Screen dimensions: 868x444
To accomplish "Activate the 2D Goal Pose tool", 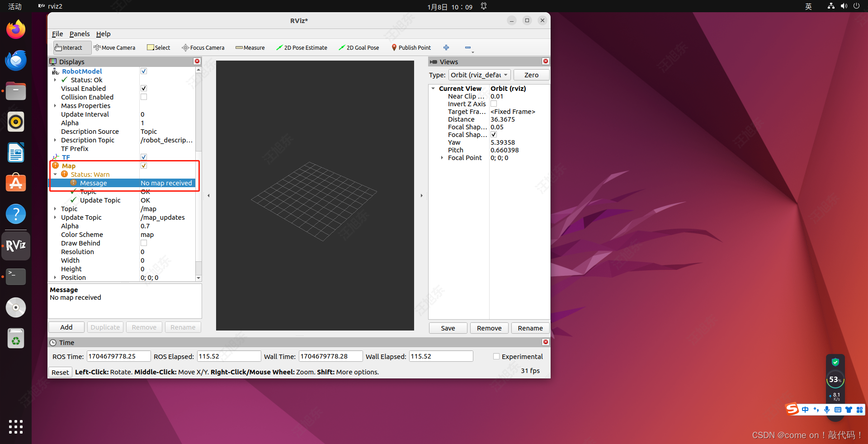I will [359, 47].
